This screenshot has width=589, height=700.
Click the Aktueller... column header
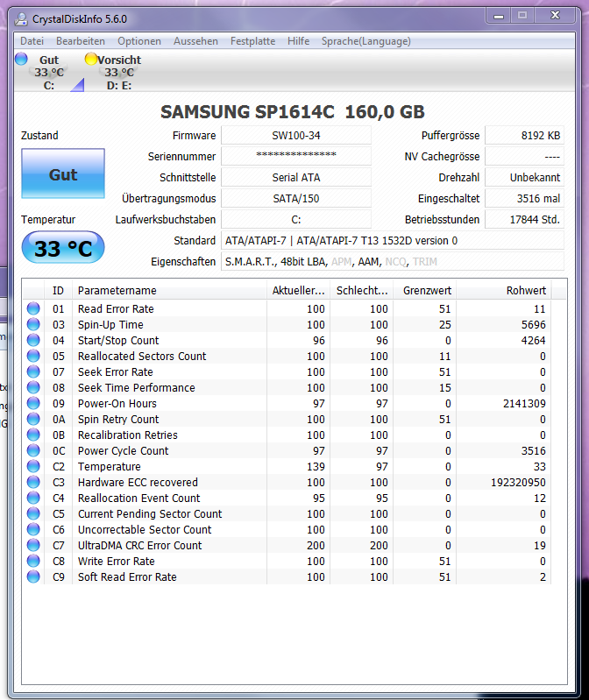[x=298, y=291]
